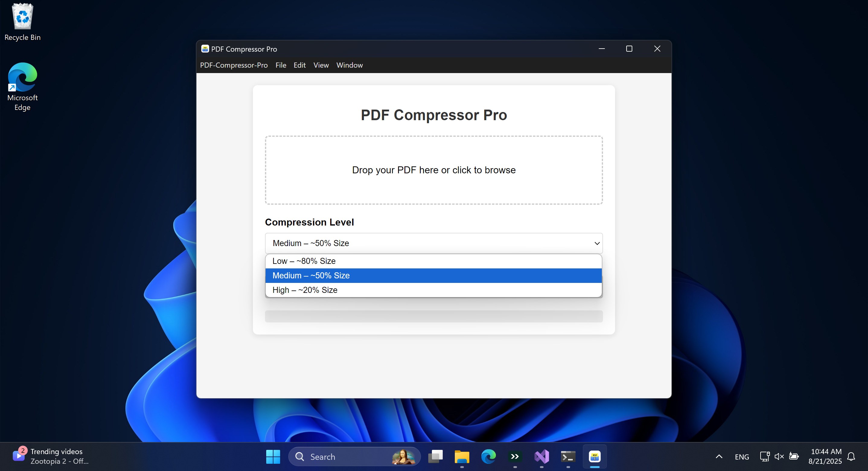Open notification bell in system tray
The image size is (868, 471).
851,457
